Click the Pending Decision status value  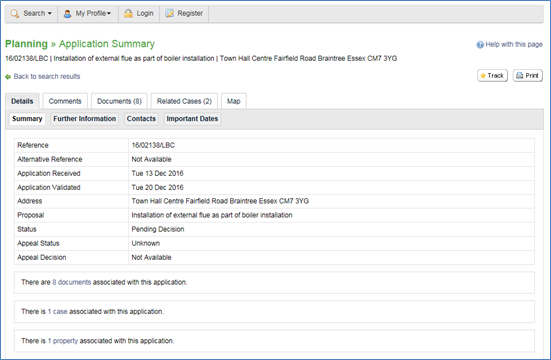pyautogui.click(x=158, y=229)
